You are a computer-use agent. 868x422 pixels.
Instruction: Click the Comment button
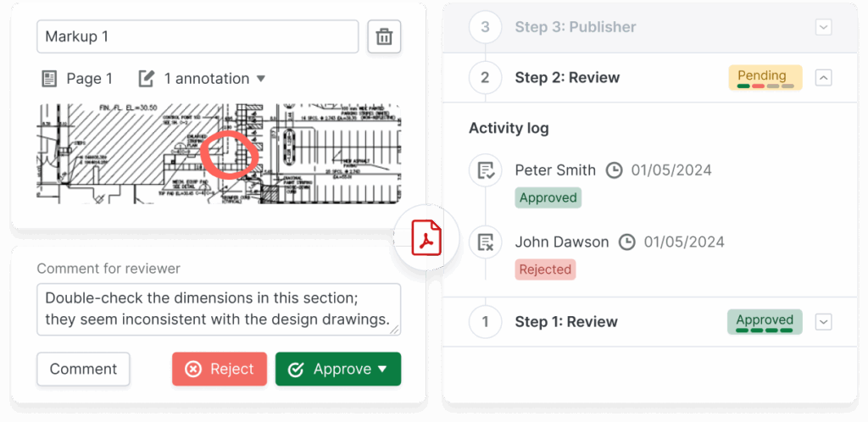pos(83,369)
